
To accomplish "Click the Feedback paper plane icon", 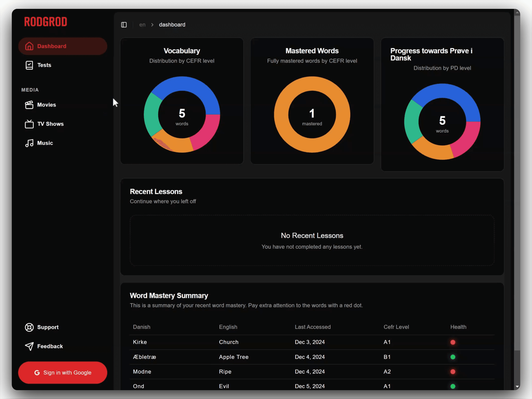I will point(29,346).
